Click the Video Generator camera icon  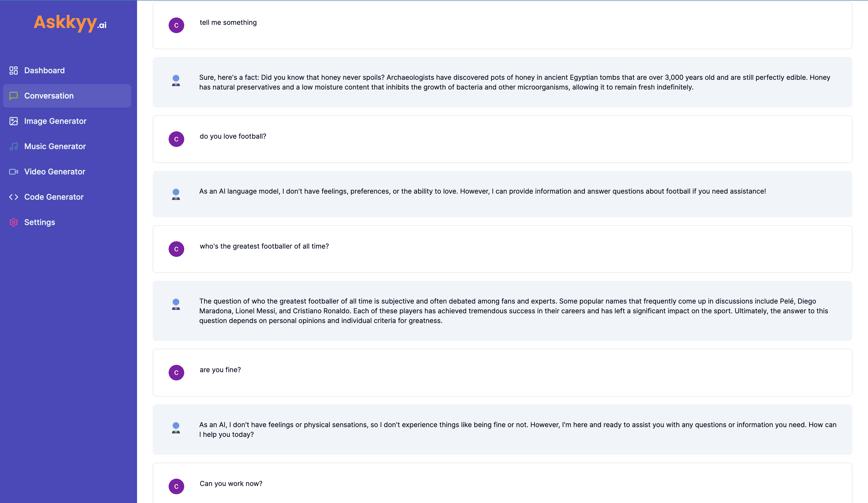tap(13, 172)
